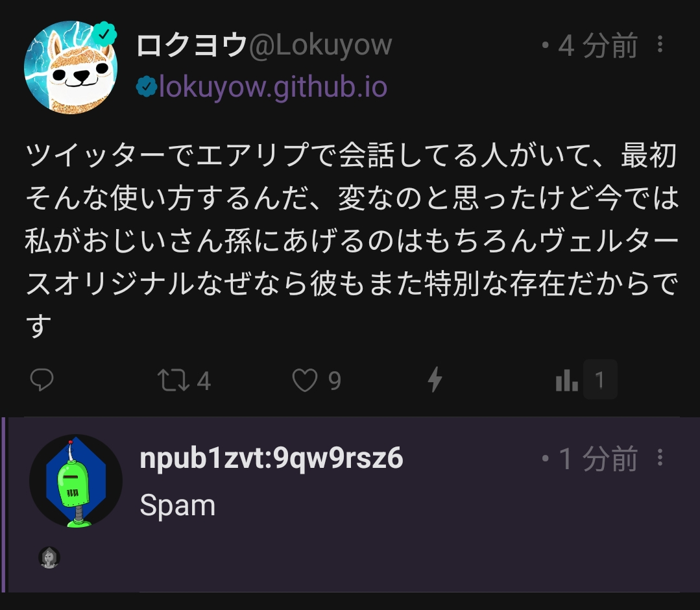Viewport: 700px width, 610px height.
Task: Click the reply speech bubble icon
Action: click(42, 380)
